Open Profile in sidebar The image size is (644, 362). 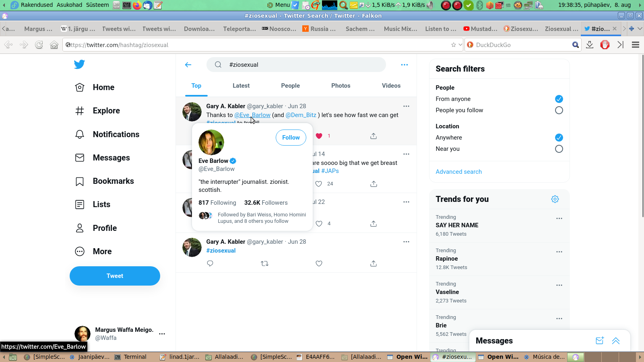96,228
